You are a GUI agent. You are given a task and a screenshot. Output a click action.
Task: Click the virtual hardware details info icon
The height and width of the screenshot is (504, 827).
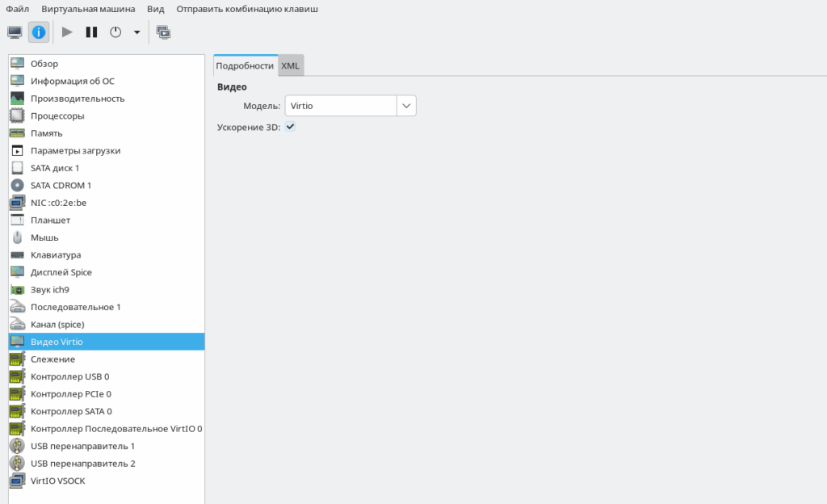39,32
